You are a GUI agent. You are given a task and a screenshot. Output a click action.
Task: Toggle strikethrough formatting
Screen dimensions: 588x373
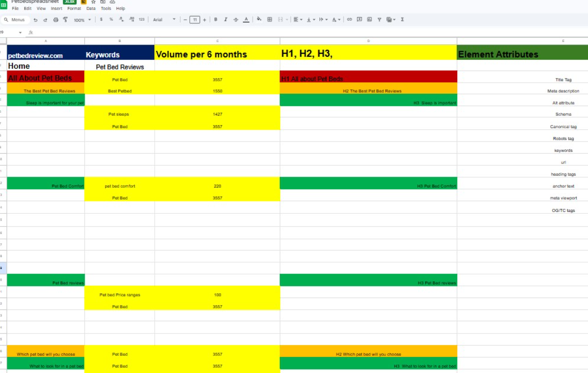(236, 20)
